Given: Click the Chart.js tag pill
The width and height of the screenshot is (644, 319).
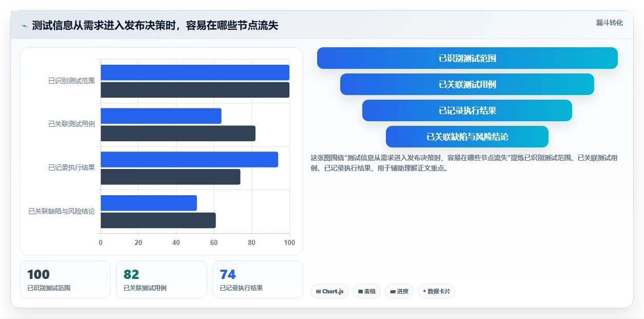Looking at the screenshot, I should 329,291.
